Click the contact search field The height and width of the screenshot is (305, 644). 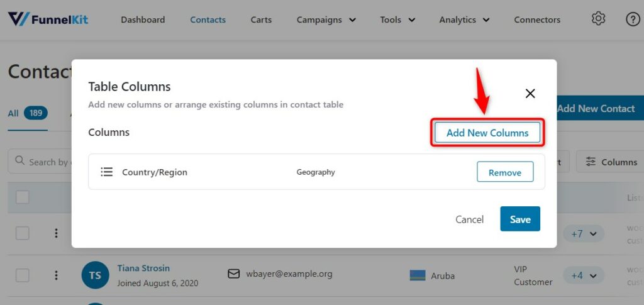[x=40, y=161]
